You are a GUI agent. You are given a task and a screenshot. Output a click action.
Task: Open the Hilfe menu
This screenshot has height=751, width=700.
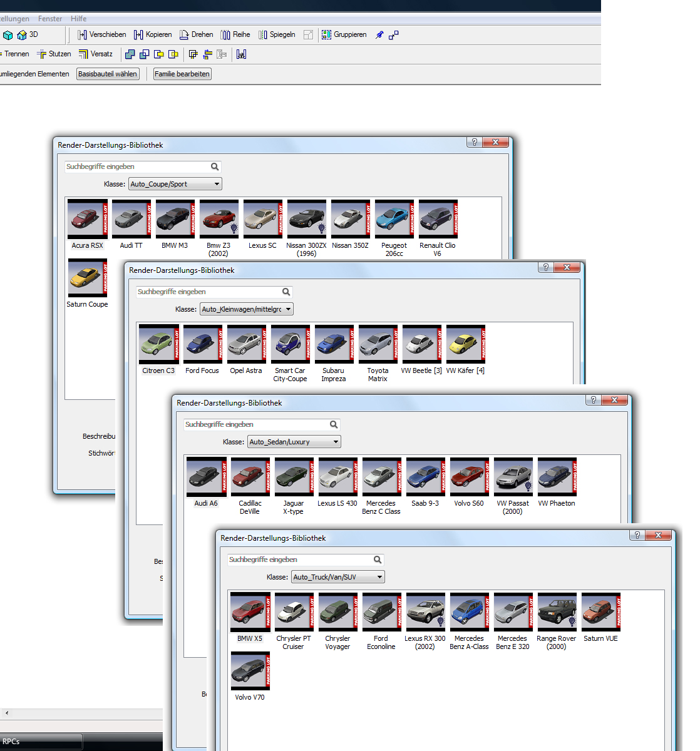pos(79,19)
